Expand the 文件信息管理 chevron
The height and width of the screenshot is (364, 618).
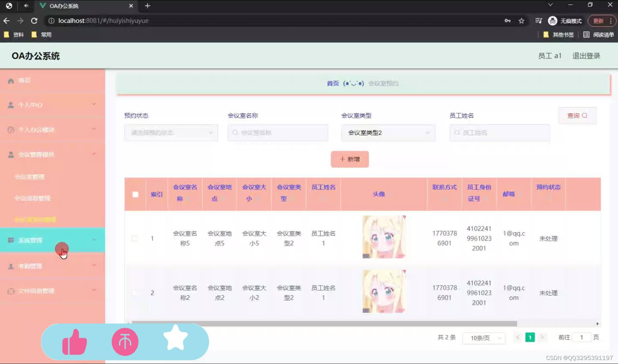(x=94, y=290)
